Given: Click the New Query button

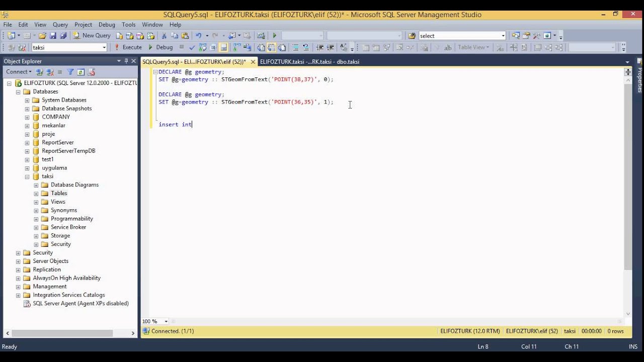Looking at the screenshot, I should [x=92, y=36].
